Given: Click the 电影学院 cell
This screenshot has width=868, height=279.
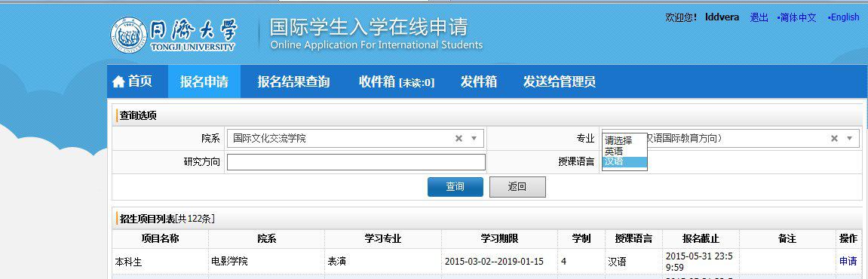Looking at the screenshot, I should 229,261.
